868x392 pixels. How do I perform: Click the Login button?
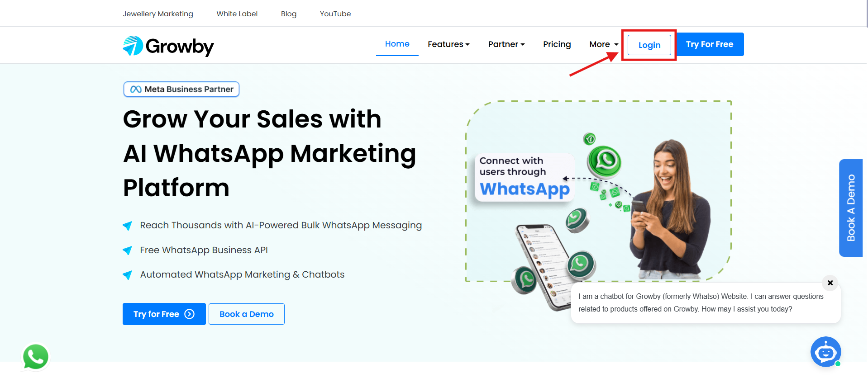[x=649, y=45]
